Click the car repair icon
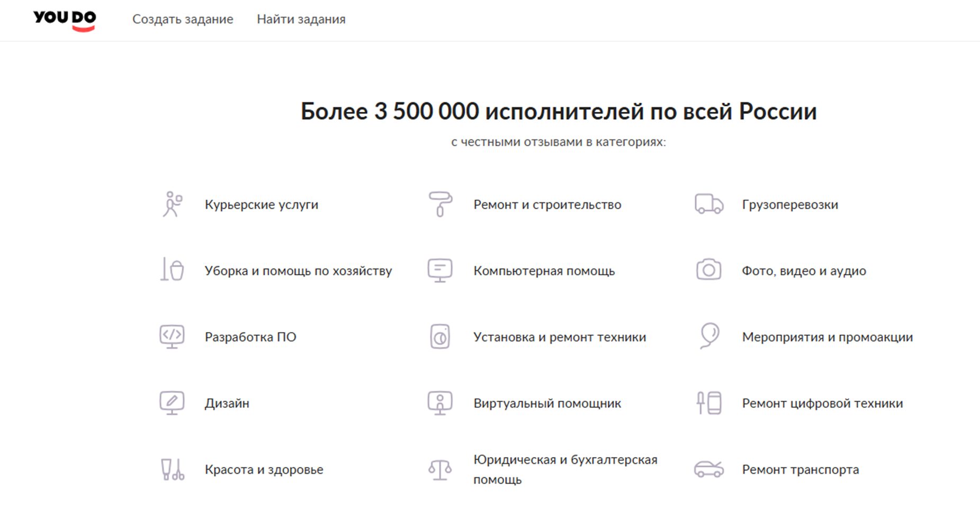The image size is (980, 519). [x=709, y=469]
